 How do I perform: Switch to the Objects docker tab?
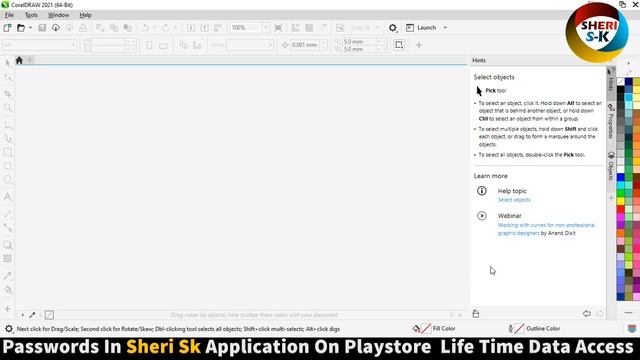(x=611, y=166)
